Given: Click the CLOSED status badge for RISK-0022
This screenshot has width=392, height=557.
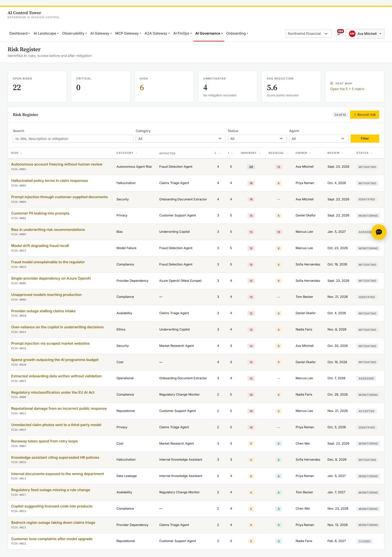Looking at the screenshot, I should [364, 541].
